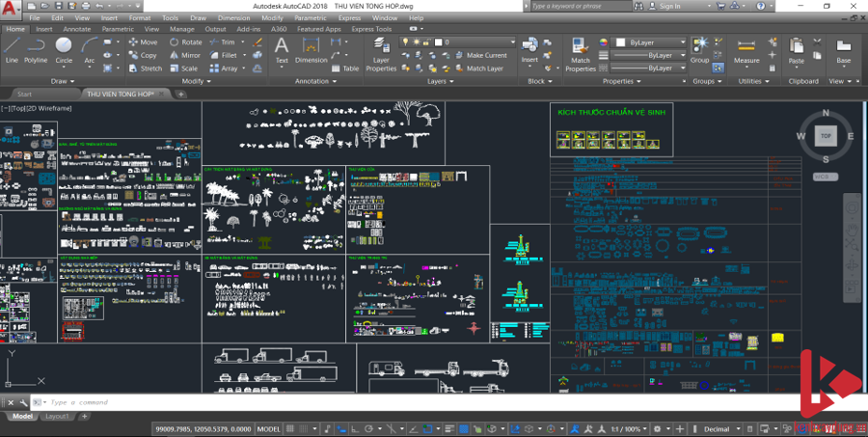Toggle MODEL space button in status bar

click(x=269, y=428)
